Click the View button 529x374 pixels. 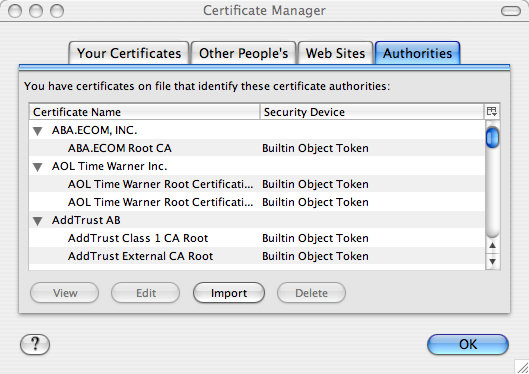65,293
